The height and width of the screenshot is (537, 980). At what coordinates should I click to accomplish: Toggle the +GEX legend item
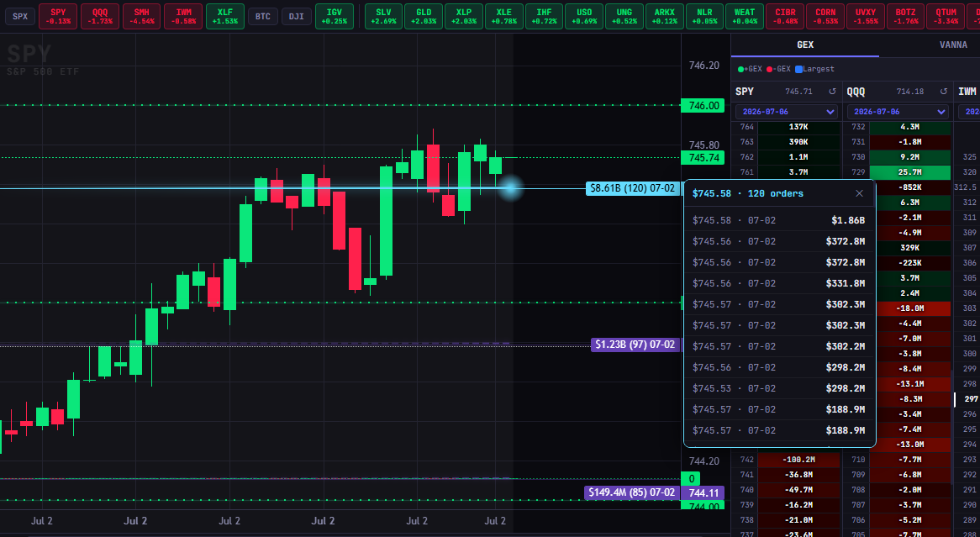(x=750, y=70)
